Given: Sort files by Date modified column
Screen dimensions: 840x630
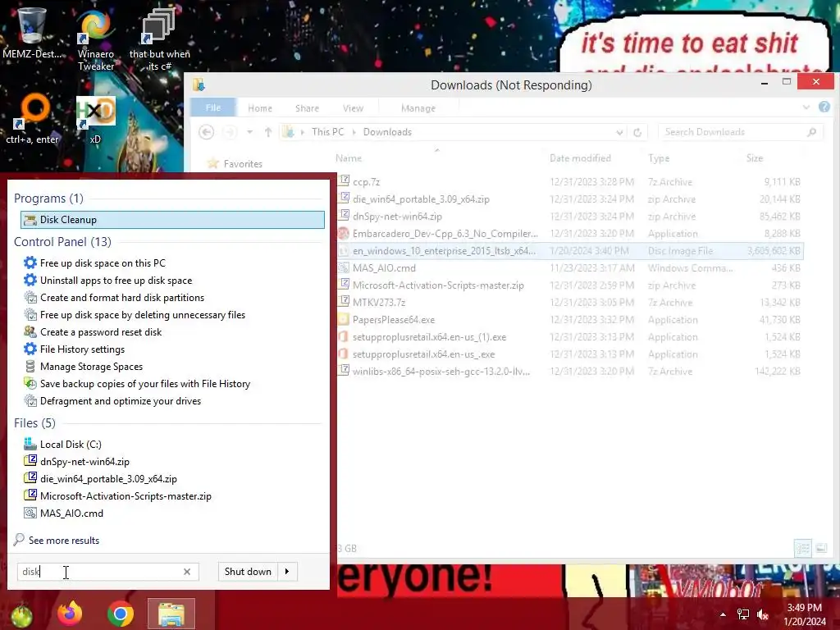Looking at the screenshot, I should pyautogui.click(x=580, y=158).
